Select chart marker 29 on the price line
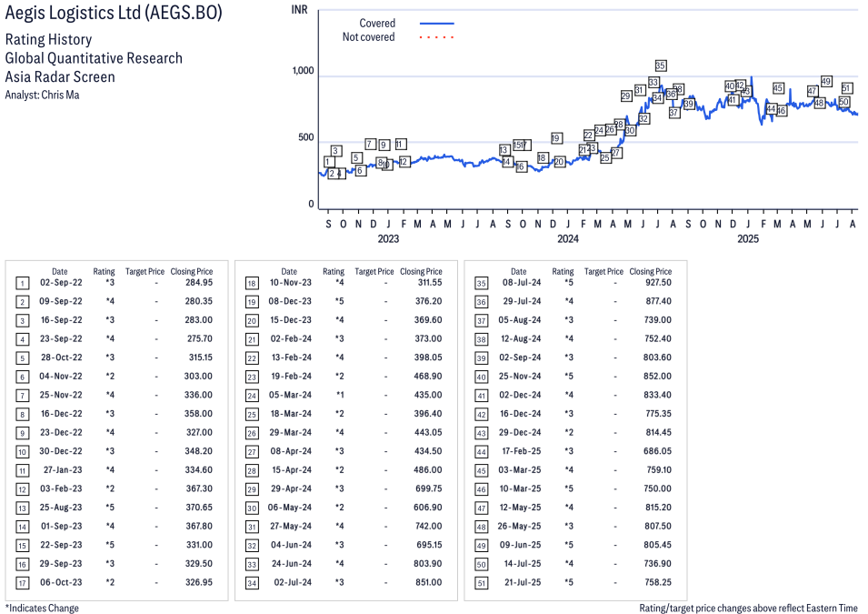The width and height of the screenshot is (868, 614). pyautogui.click(x=625, y=96)
